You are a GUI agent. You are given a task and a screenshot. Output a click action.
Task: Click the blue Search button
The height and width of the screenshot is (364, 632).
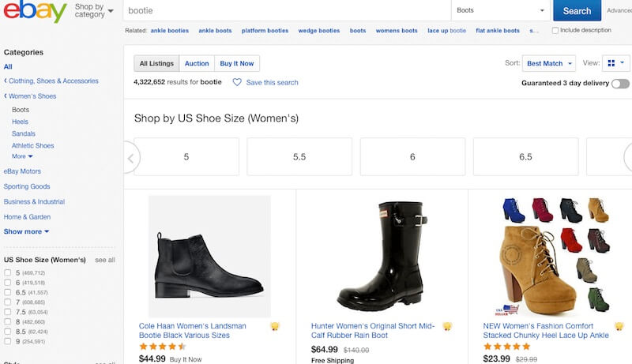tap(577, 10)
